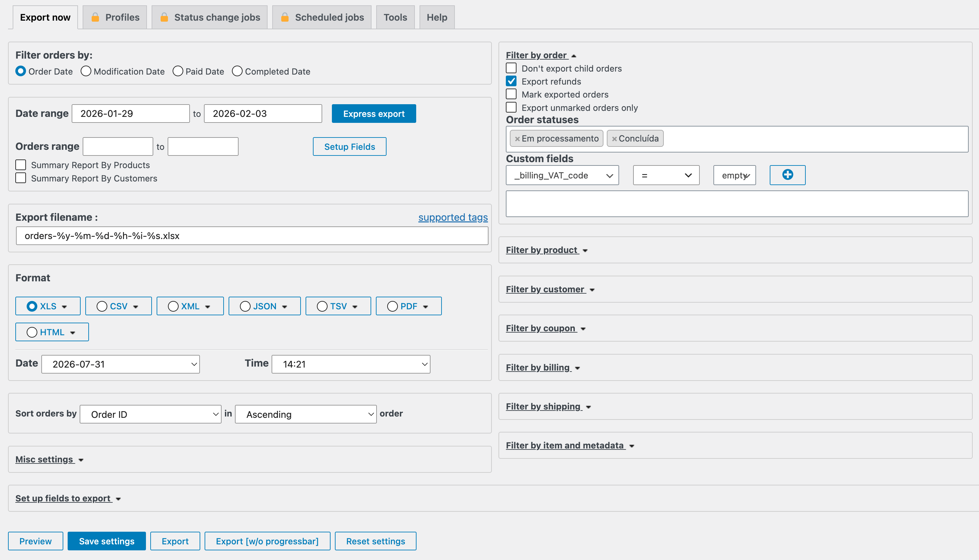This screenshot has width=979, height=560.
Task: Switch to Export now tab
Action: click(x=45, y=17)
